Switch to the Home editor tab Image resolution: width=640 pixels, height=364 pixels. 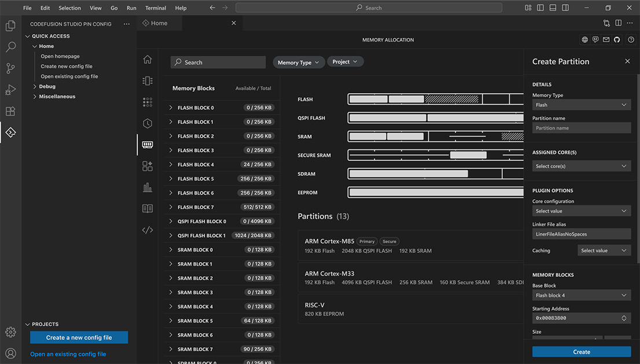point(160,23)
